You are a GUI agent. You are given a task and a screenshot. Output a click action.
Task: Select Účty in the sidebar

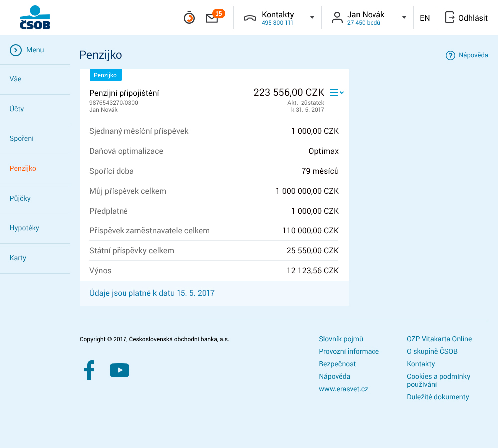[x=17, y=109]
